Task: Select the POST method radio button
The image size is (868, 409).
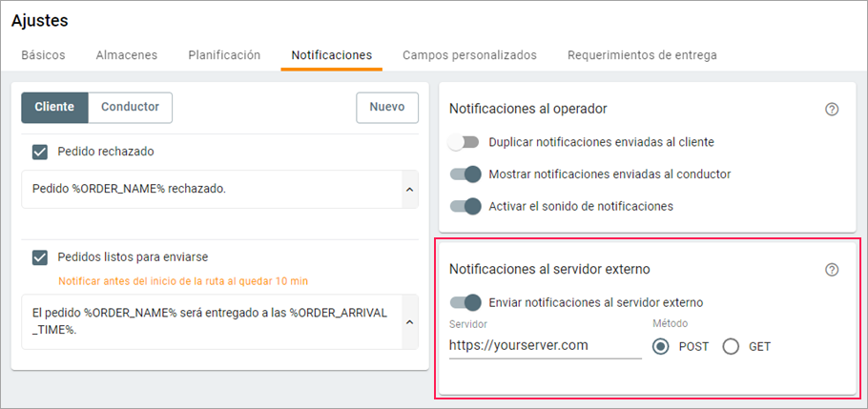Action: [x=660, y=347]
